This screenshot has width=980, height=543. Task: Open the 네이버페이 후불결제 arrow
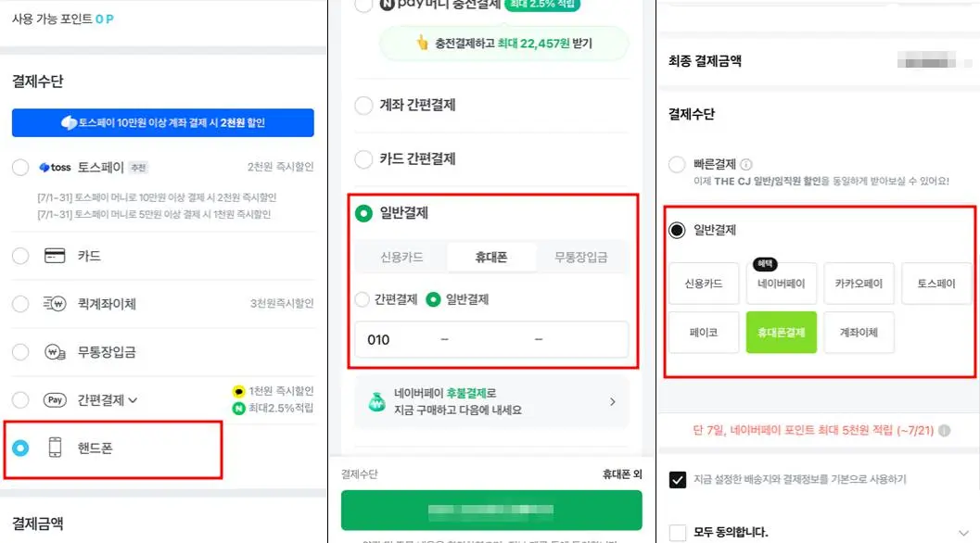point(612,402)
